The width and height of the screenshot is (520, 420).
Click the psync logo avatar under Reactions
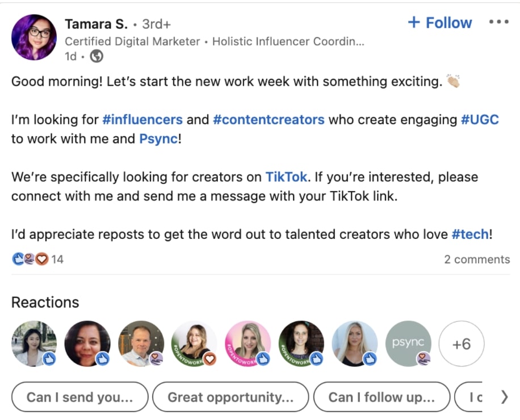click(408, 343)
